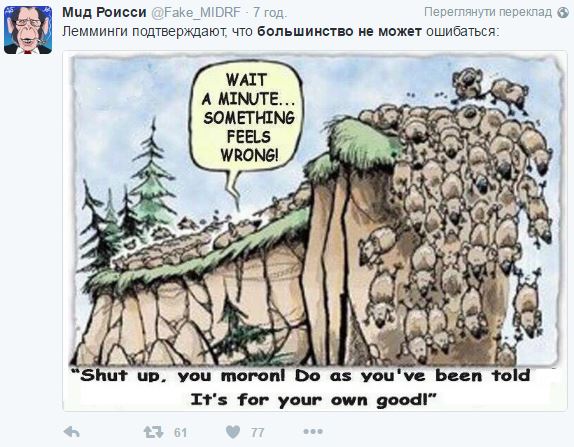Image resolution: width=574 pixels, height=447 pixels.
Task: Open the @Fake_MIDRF handle link
Action: point(196,13)
